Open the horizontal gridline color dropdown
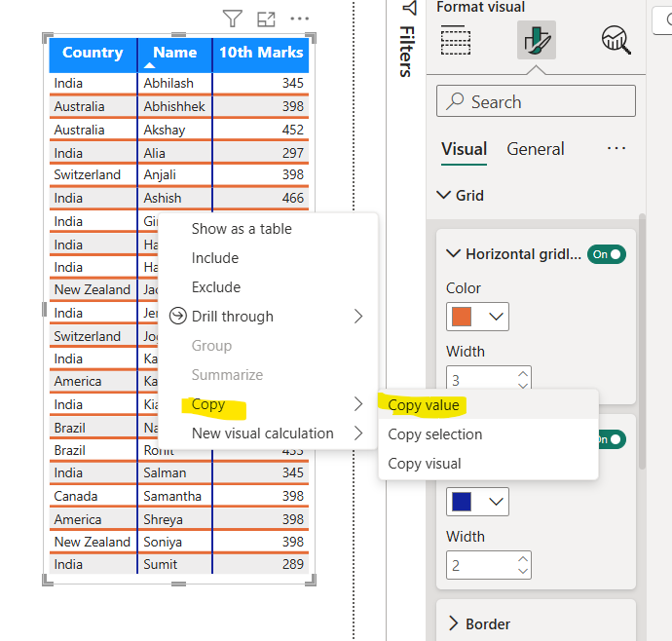The image size is (672, 641). point(477,317)
